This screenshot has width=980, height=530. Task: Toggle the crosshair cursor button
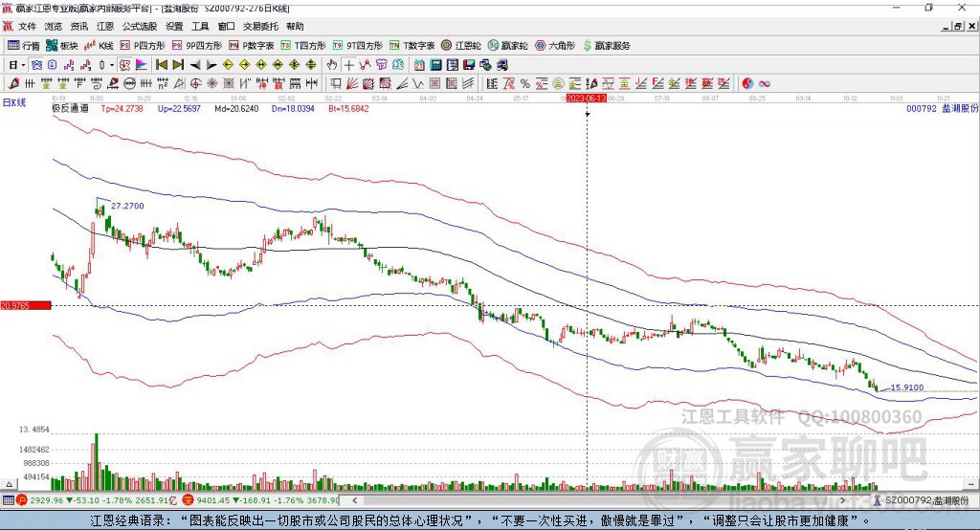(348, 64)
